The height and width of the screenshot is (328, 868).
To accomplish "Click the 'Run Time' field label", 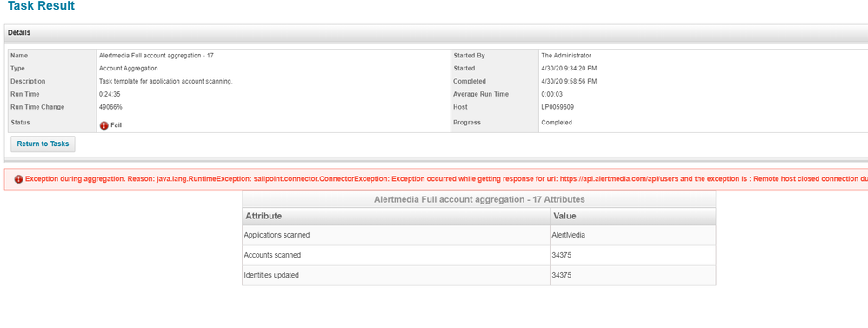I will tap(24, 94).
